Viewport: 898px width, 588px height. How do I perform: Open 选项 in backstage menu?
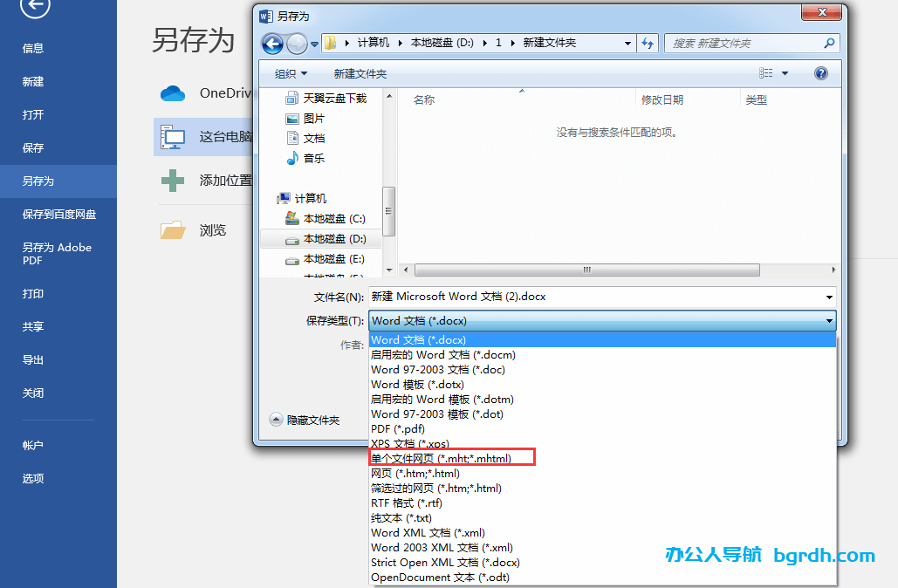pyautogui.click(x=33, y=479)
